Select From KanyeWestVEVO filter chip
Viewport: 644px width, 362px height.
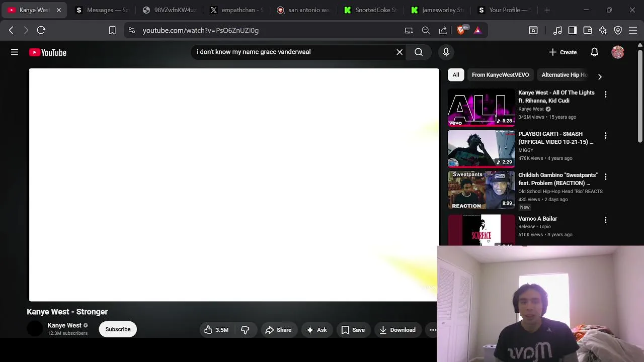[x=500, y=75]
